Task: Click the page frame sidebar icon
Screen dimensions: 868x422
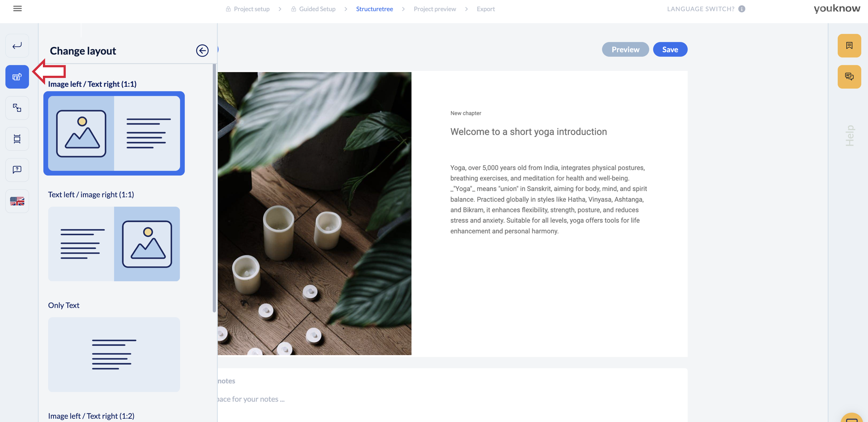Action: click(17, 139)
